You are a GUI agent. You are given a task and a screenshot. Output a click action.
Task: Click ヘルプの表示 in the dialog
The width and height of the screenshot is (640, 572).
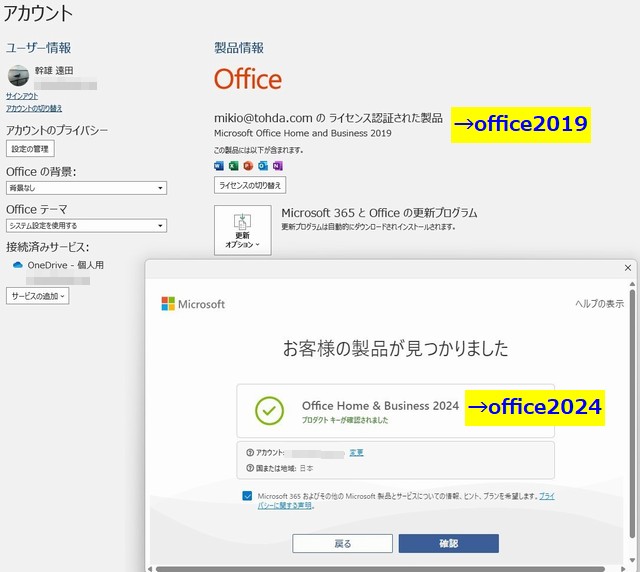point(600,303)
